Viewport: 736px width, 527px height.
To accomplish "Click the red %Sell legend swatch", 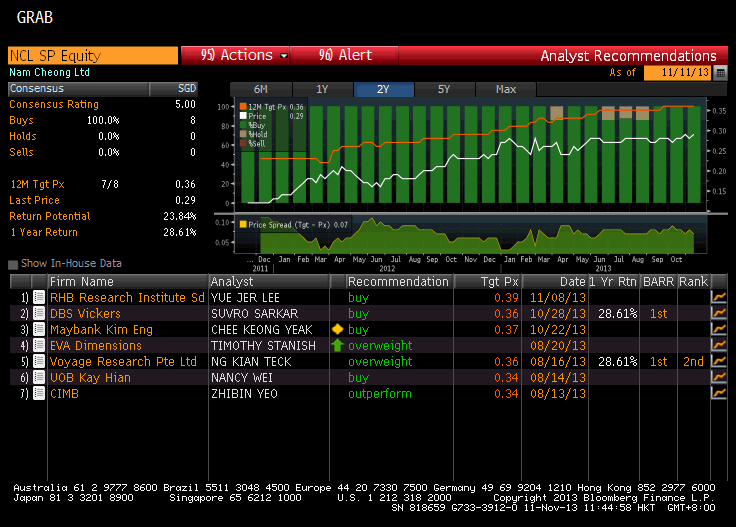I will click(243, 144).
